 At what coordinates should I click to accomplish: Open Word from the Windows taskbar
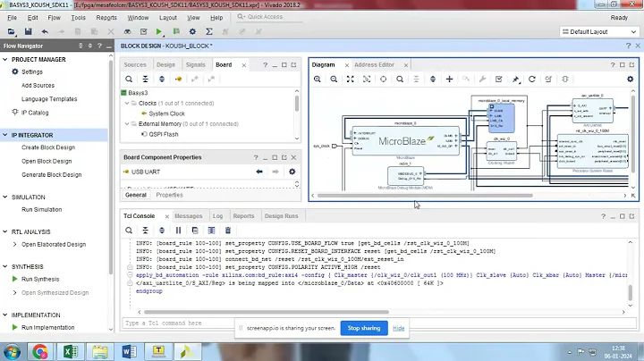[129, 351]
